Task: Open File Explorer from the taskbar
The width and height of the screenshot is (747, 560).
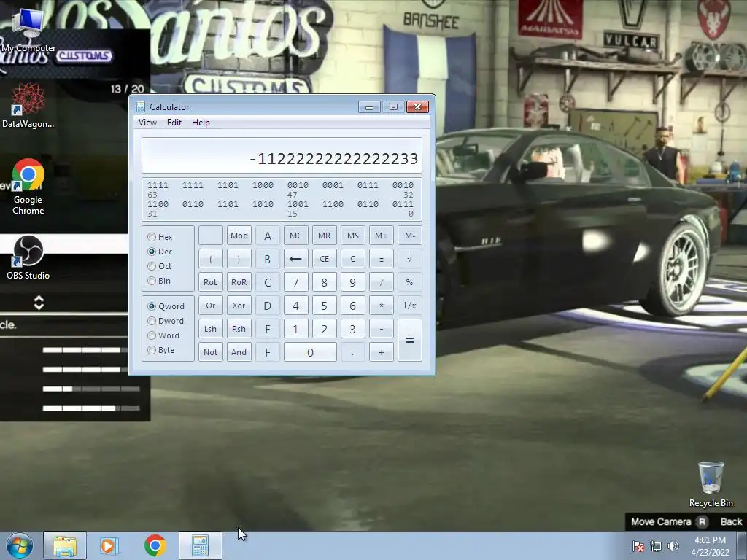Action: (x=65, y=545)
